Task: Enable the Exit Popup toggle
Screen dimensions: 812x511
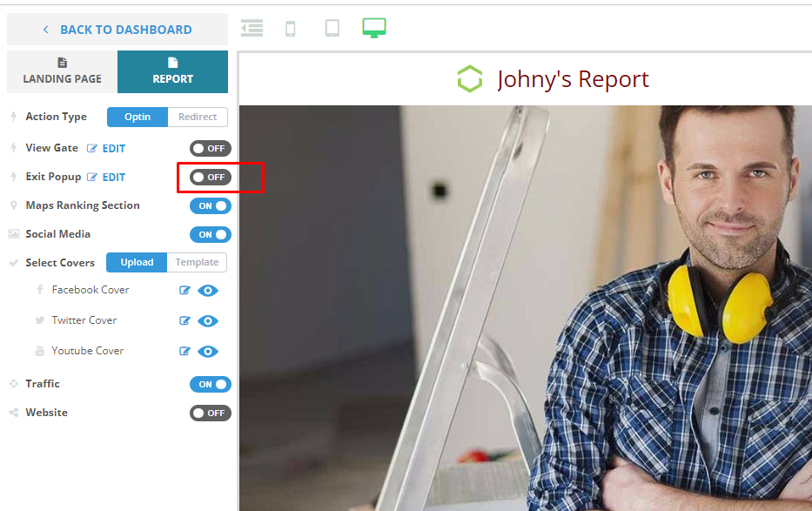Action: (x=211, y=178)
